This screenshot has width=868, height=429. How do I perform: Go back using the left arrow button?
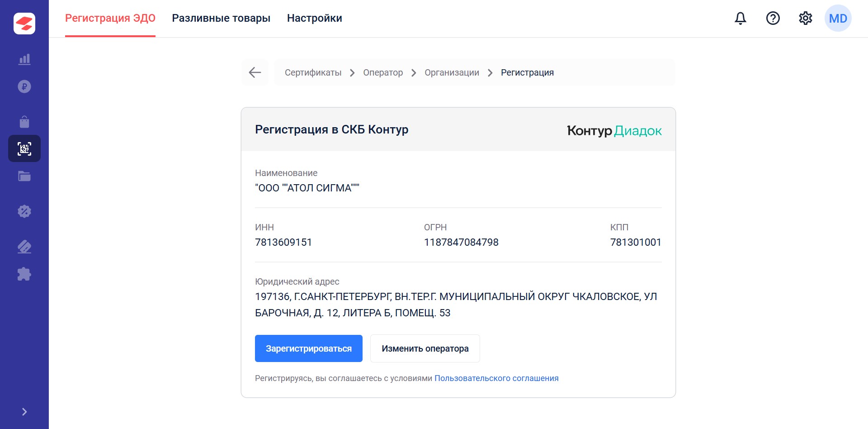point(255,72)
